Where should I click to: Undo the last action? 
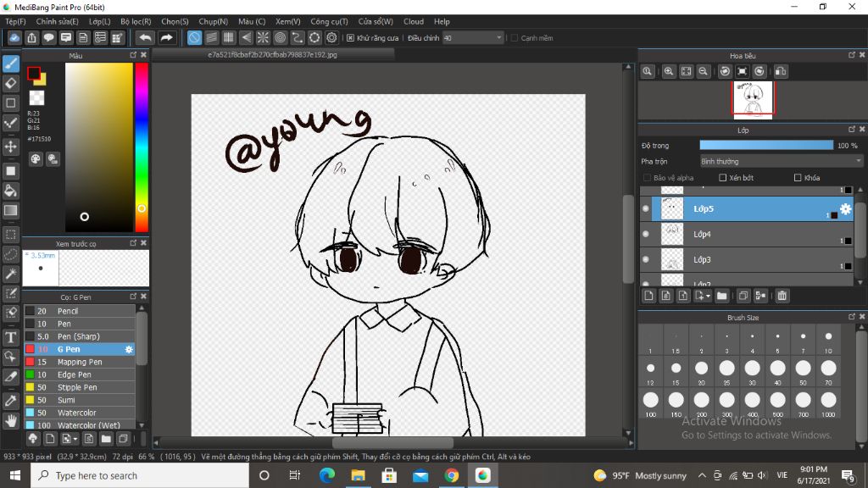pyautogui.click(x=145, y=37)
